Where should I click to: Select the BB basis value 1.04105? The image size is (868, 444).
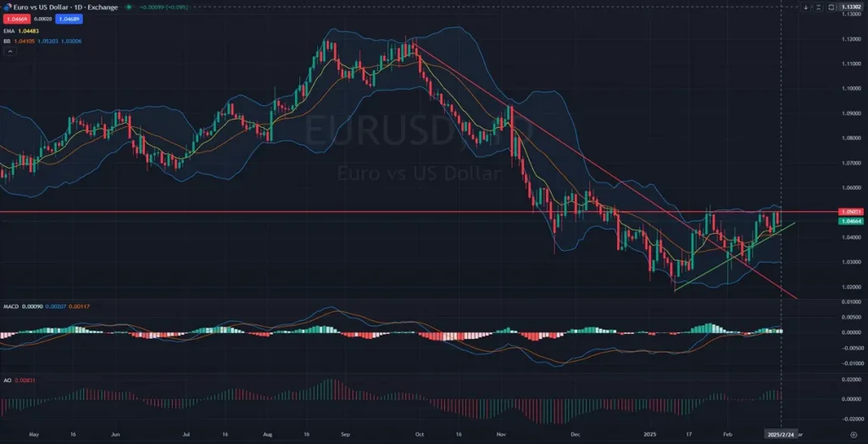click(23, 41)
